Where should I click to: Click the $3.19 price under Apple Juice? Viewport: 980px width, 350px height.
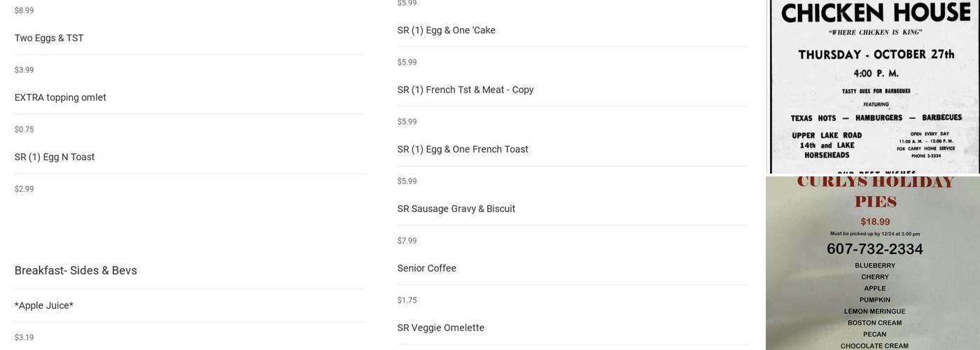click(24, 337)
